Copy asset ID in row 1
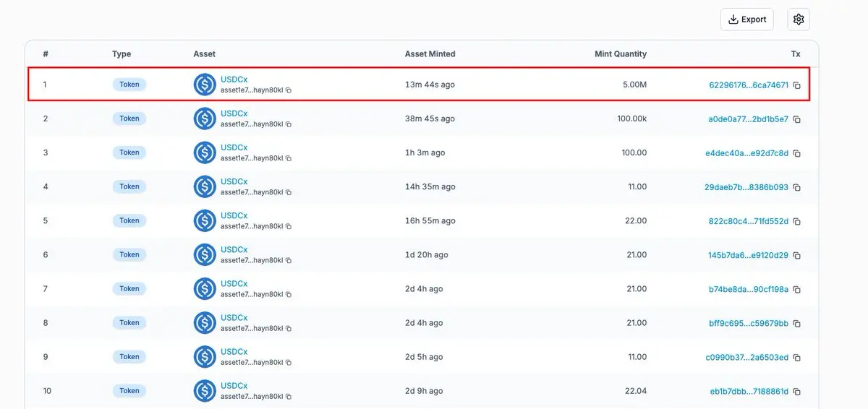 click(289, 90)
